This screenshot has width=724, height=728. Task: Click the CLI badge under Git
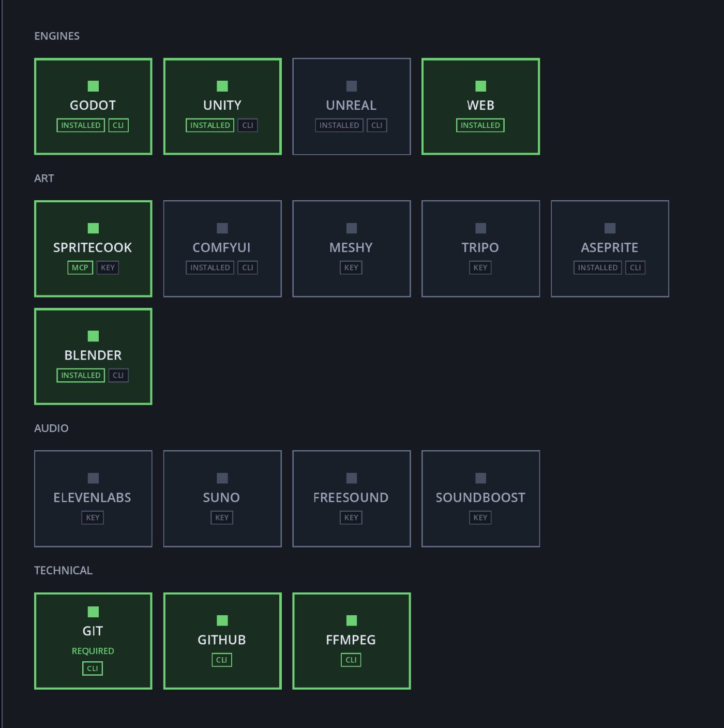[x=93, y=668]
